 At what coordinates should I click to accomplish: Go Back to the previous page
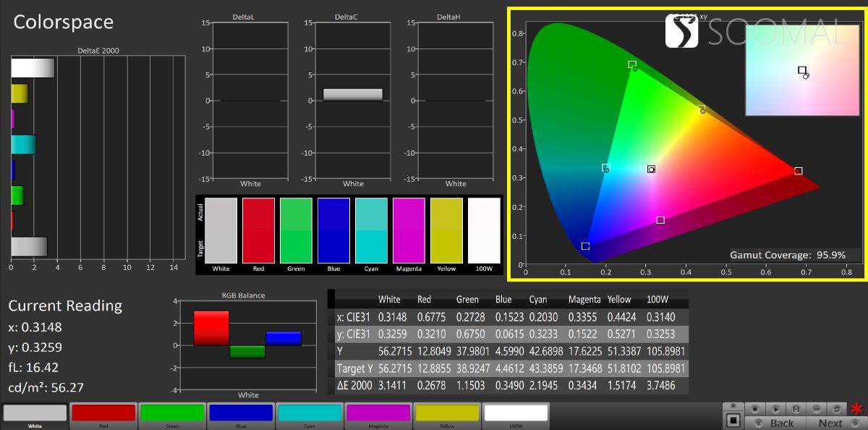776,423
